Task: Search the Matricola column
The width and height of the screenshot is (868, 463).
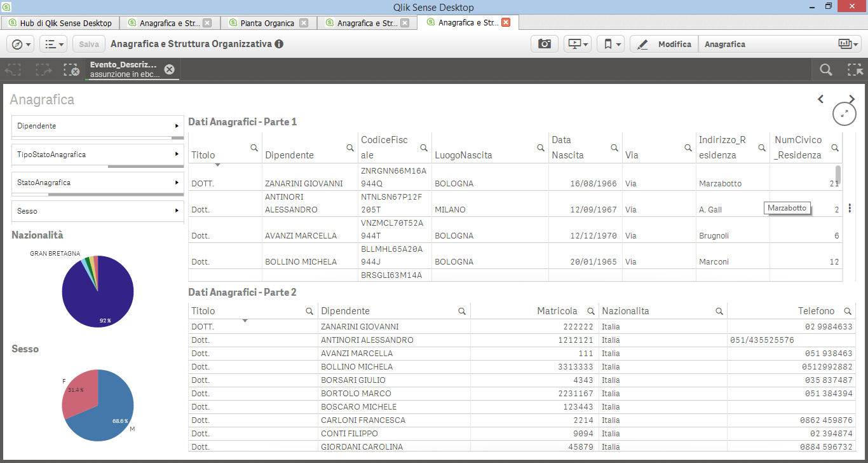Action: [x=591, y=312]
